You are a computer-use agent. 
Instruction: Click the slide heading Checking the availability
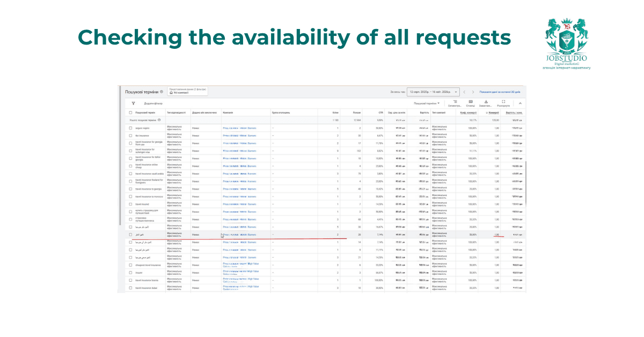point(295,37)
